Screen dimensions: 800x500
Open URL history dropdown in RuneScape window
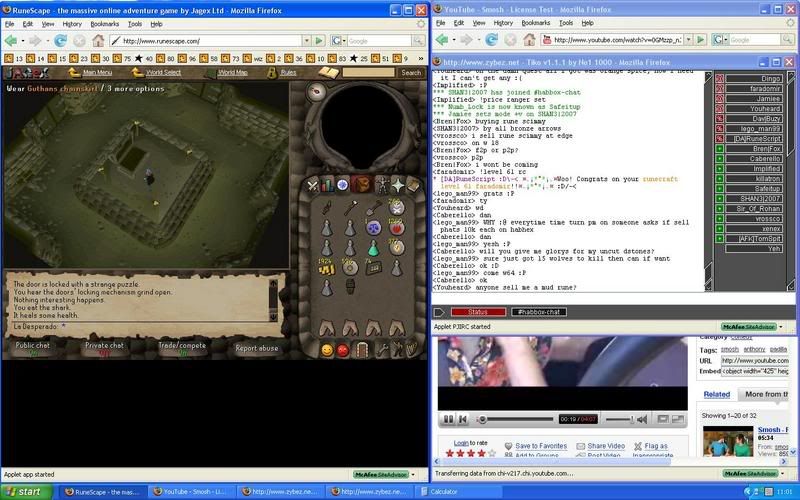click(307, 41)
